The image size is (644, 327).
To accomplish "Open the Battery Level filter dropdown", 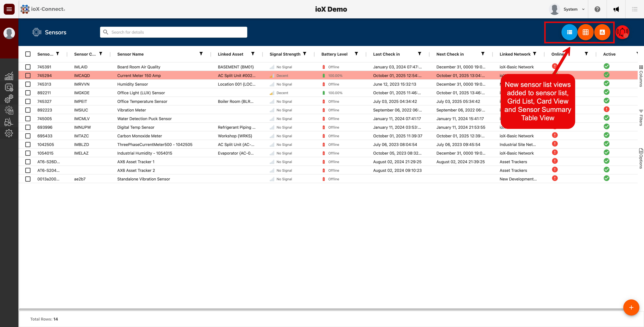I will coord(356,54).
